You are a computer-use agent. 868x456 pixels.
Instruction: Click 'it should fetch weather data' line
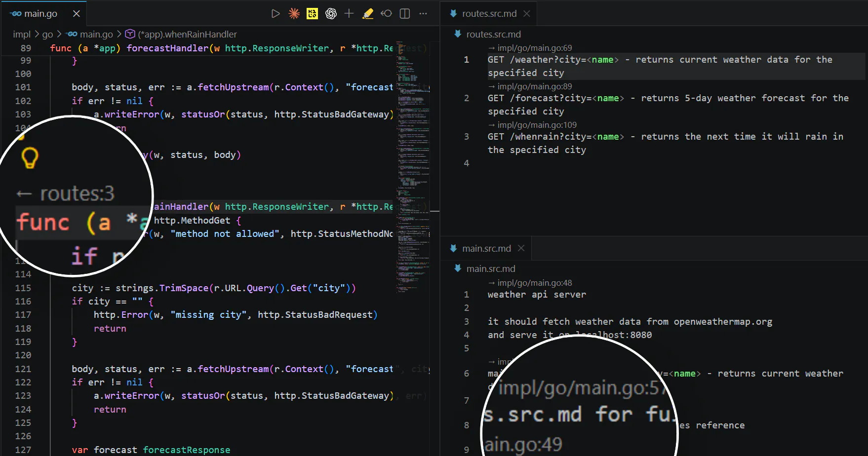click(x=630, y=322)
